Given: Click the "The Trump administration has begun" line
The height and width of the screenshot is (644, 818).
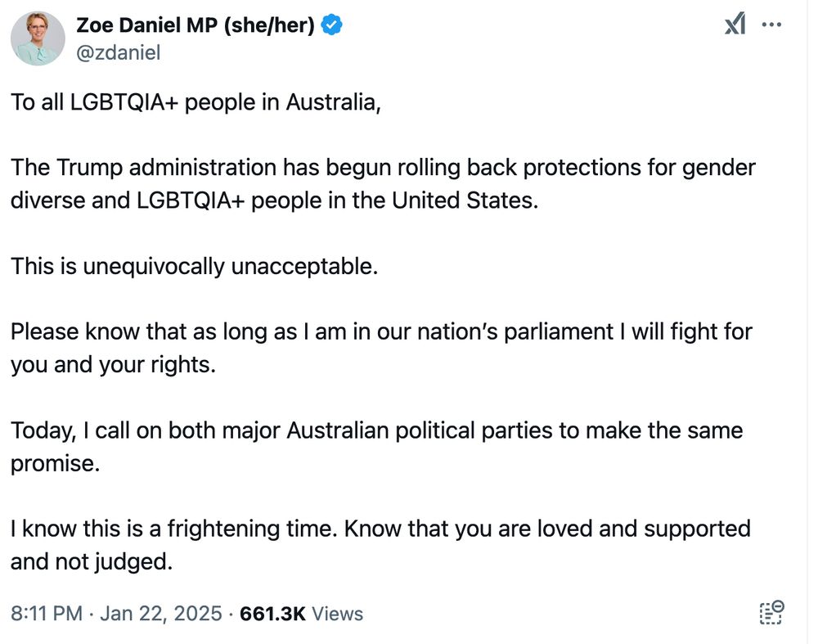Looking at the screenshot, I should 383,168.
